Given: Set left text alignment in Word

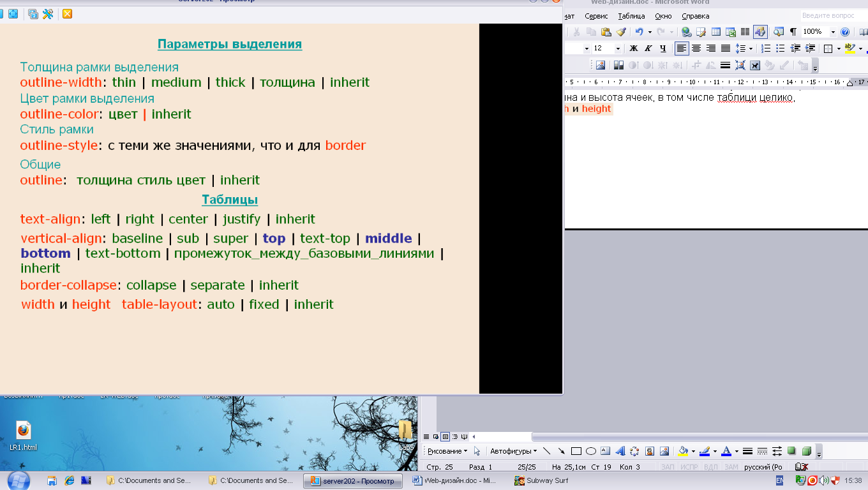Looking at the screenshot, I should click(682, 48).
